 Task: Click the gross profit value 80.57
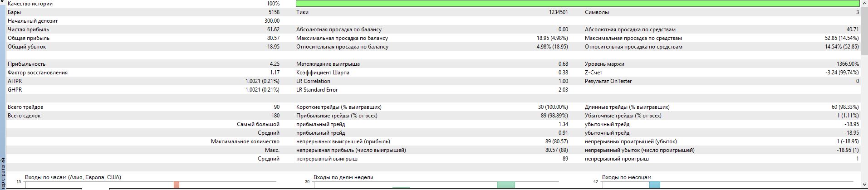click(274, 38)
